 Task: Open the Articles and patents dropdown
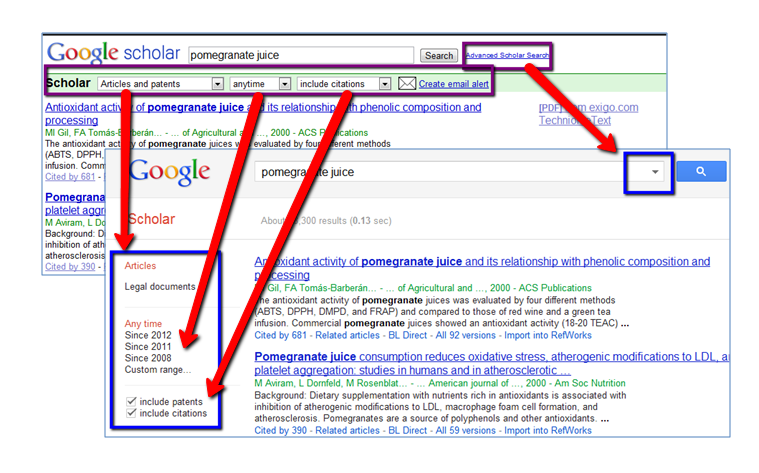click(x=161, y=84)
